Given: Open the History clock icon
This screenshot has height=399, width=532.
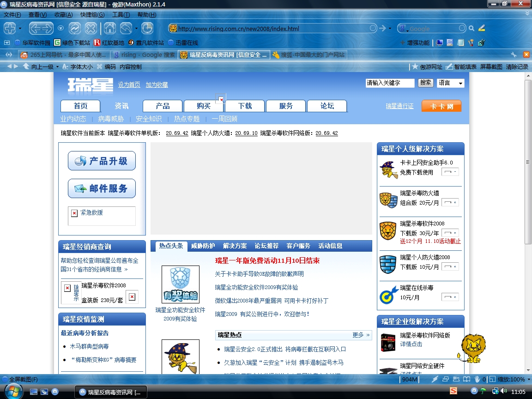Looking at the screenshot, I should coord(147,28).
